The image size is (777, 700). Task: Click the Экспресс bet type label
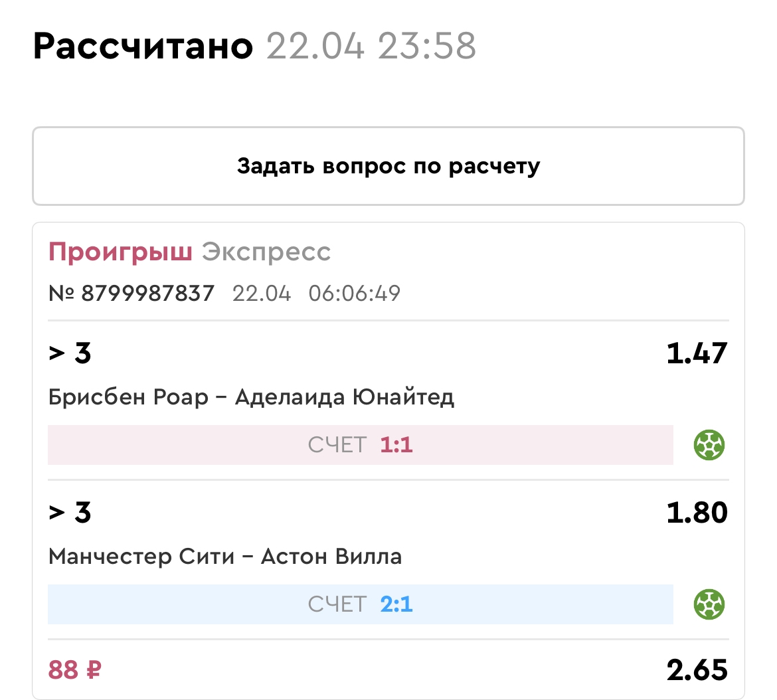(266, 252)
